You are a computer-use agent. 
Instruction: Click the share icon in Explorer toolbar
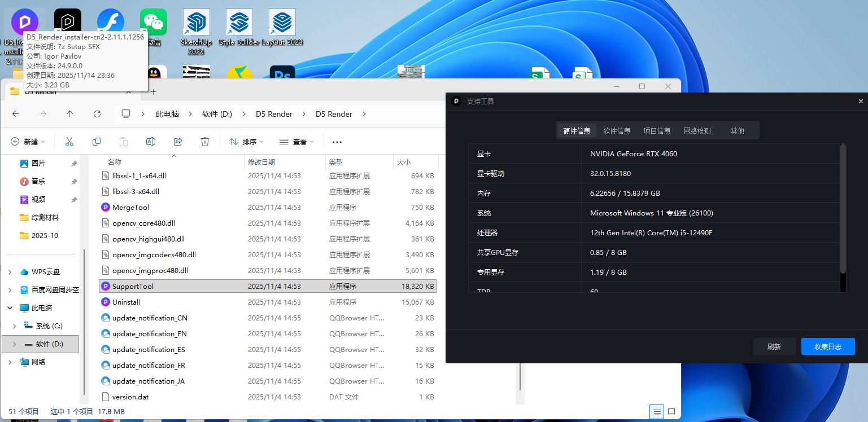(x=178, y=142)
